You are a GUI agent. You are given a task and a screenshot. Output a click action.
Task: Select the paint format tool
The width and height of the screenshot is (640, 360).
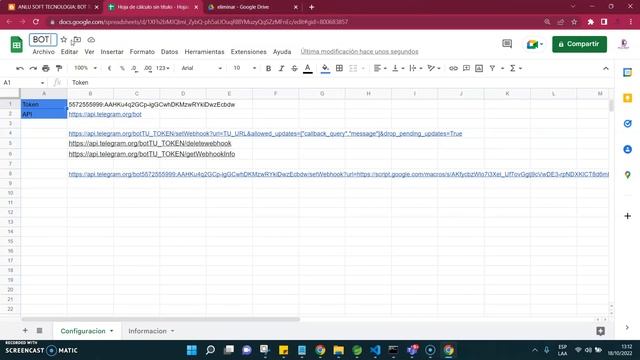pos(59,69)
